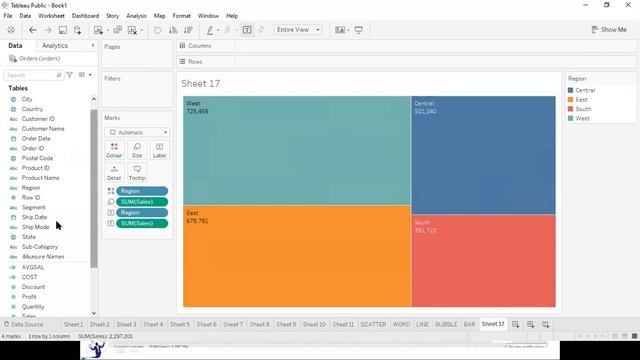Select the Profit measure field
The height and width of the screenshot is (360, 640).
tap(29, 297)
